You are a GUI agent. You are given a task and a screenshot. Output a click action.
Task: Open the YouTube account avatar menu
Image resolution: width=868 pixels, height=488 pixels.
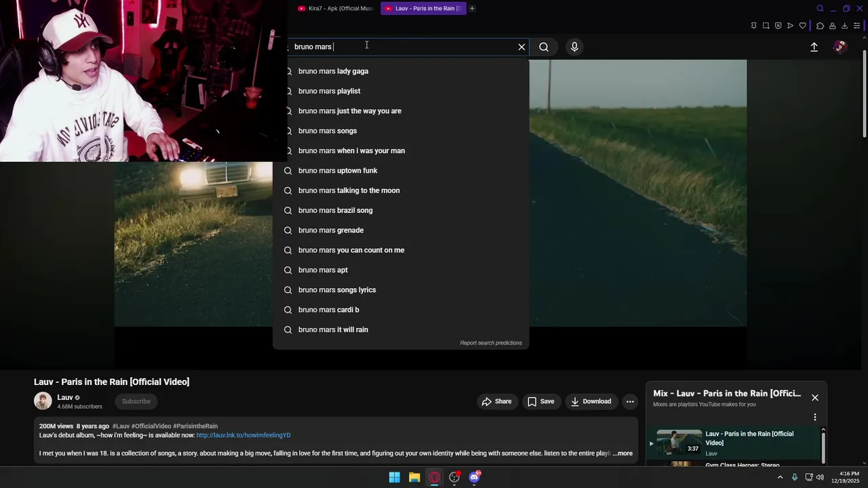point(840,47)
